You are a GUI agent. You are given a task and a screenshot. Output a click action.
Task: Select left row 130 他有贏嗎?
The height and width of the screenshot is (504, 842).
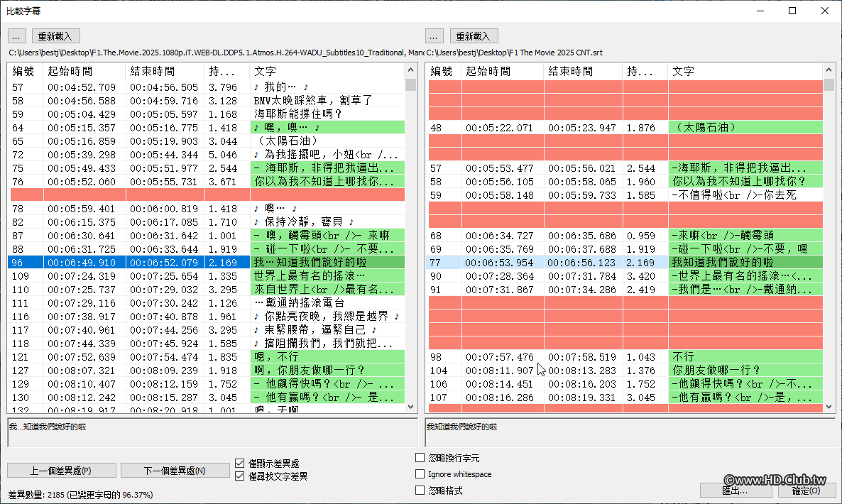[x=206, y=398]
